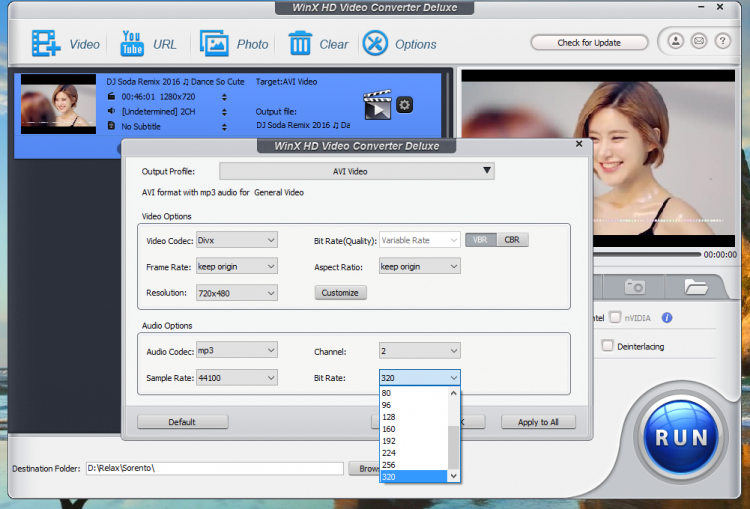Clear the file list with trash icon

300,44
